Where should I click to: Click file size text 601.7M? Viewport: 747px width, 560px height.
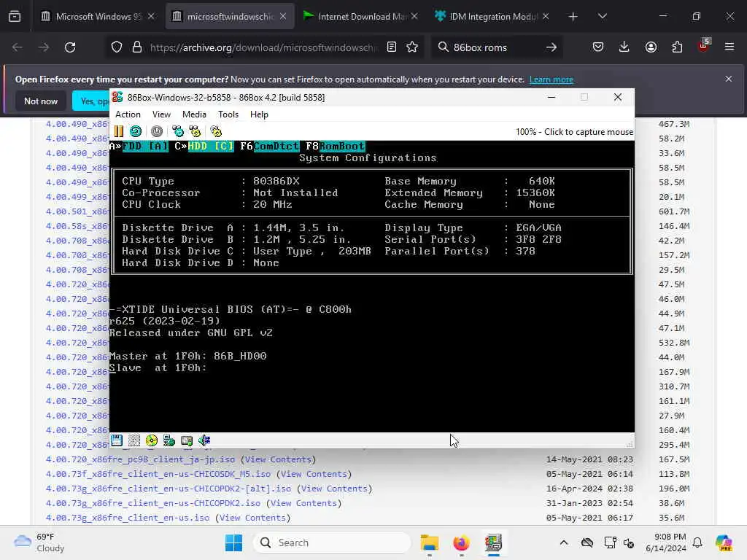point(673,211)
